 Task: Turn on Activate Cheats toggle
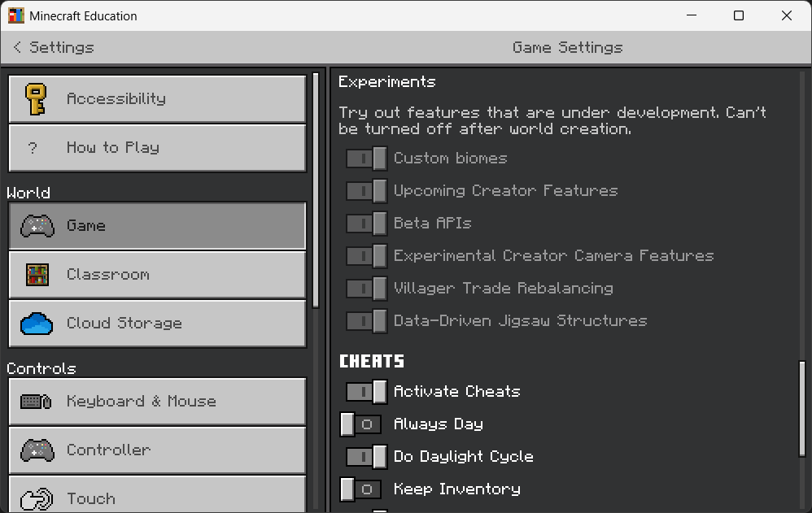click(x=366, y=392)
